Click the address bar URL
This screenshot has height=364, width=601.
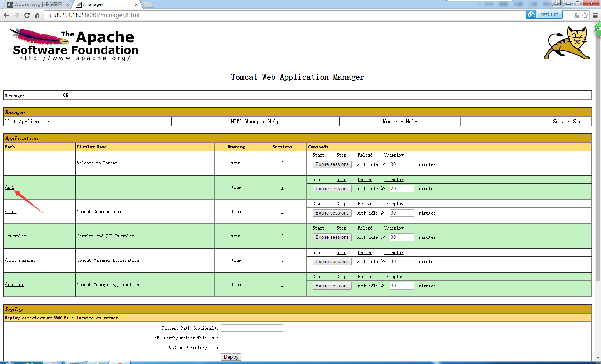coord(96,15)
